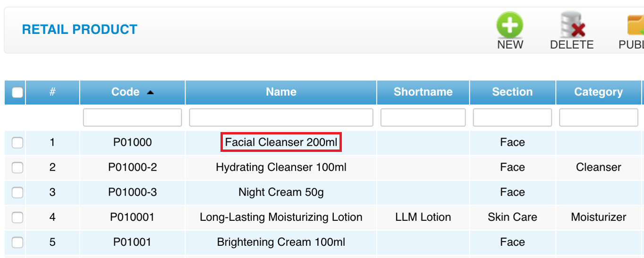Screen dimensions: 644x258
Task: Sort the table by Name column
Action: [x=281, y=92]
